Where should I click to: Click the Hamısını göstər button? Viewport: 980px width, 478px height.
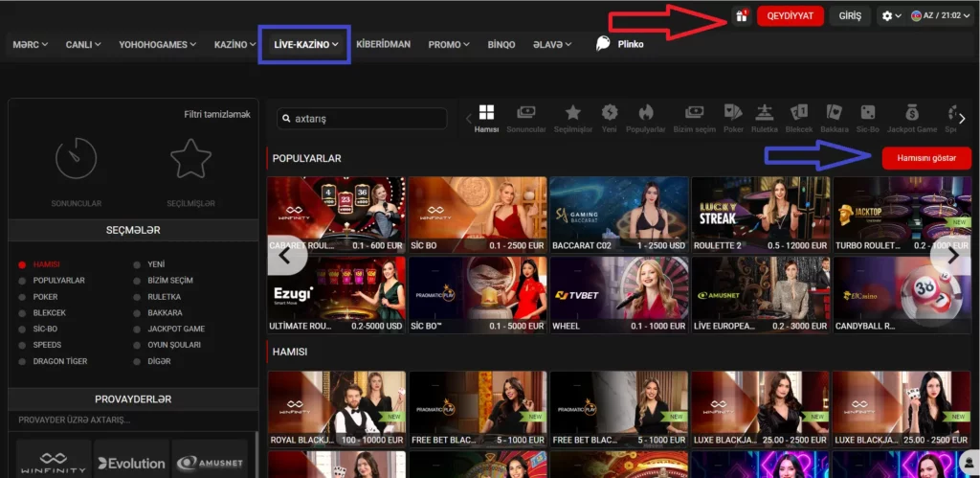pos(926,158)
